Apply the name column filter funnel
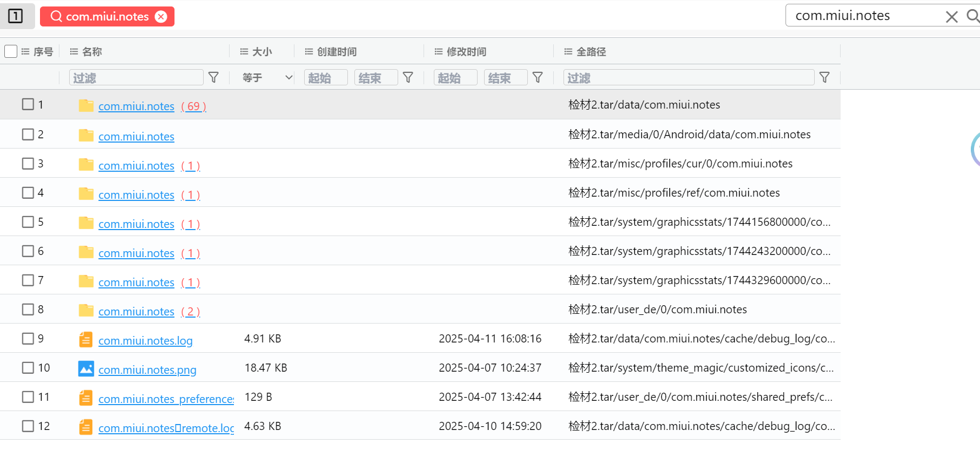980x464 pixels. [214, 78]
